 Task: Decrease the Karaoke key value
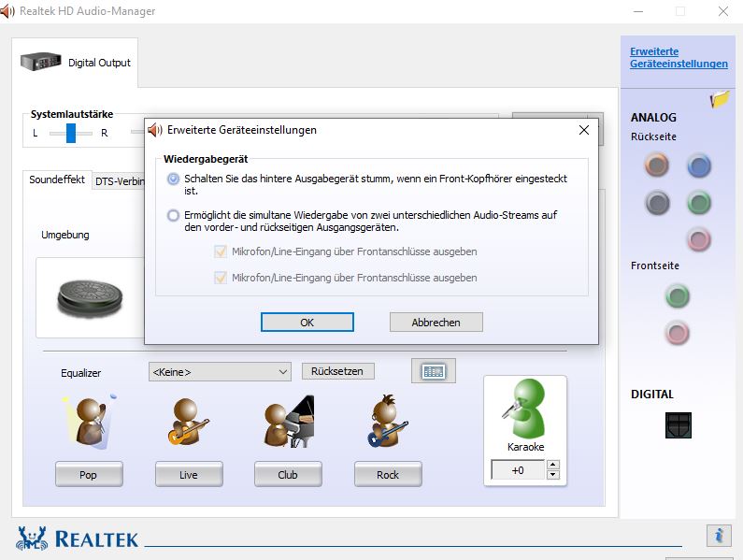(553, 475)
